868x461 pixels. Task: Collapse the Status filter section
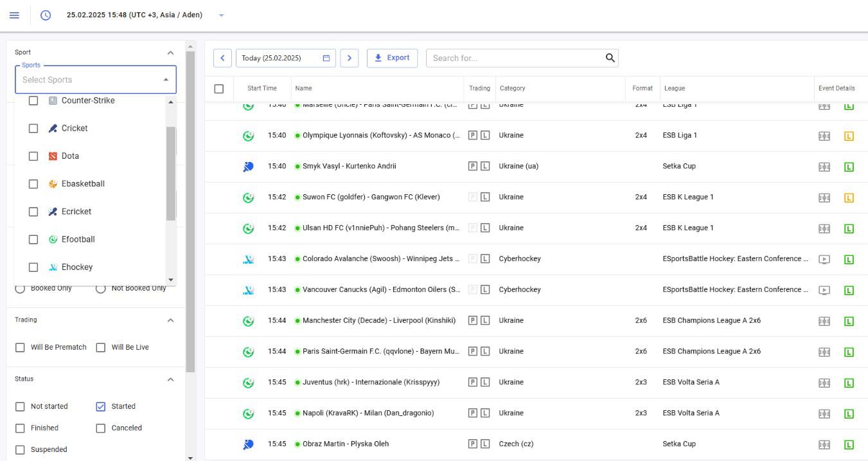(x=170, y=379)
